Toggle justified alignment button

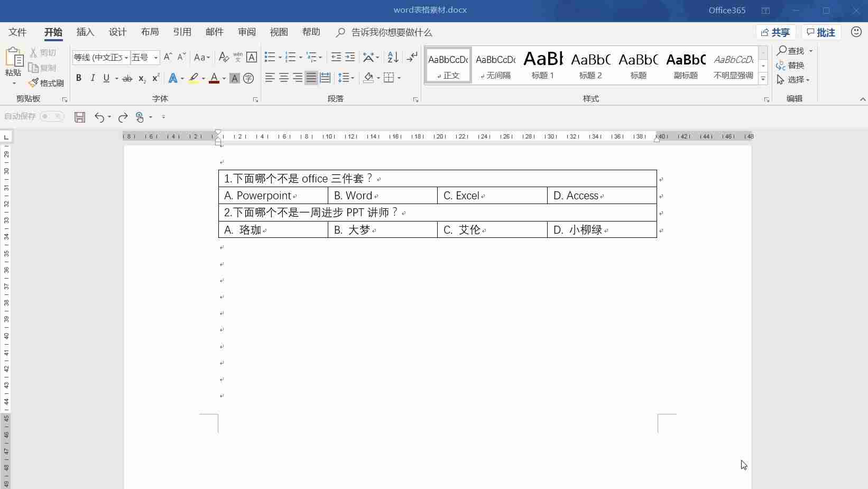pos(311,78)
